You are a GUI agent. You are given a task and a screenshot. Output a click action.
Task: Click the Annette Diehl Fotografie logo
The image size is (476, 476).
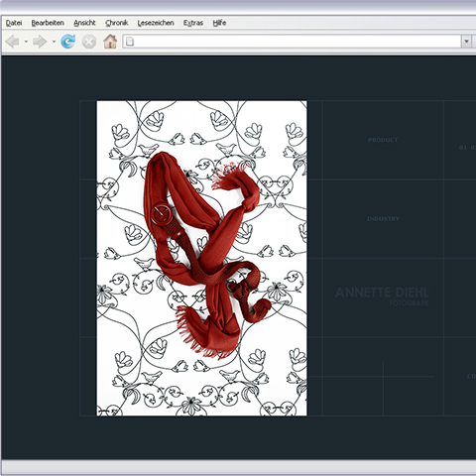(x=382, y=297)
